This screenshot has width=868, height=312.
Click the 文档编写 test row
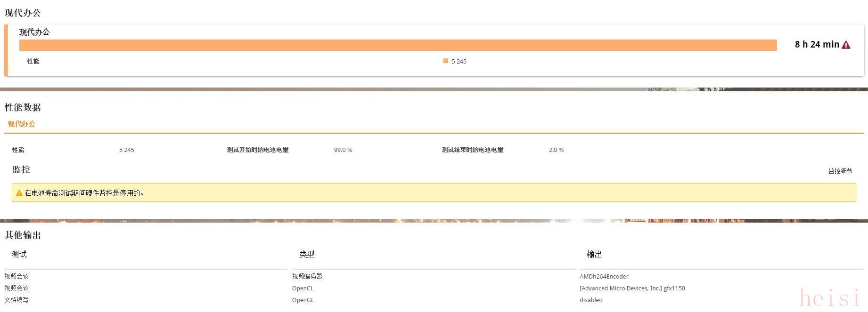pos(16,300)
